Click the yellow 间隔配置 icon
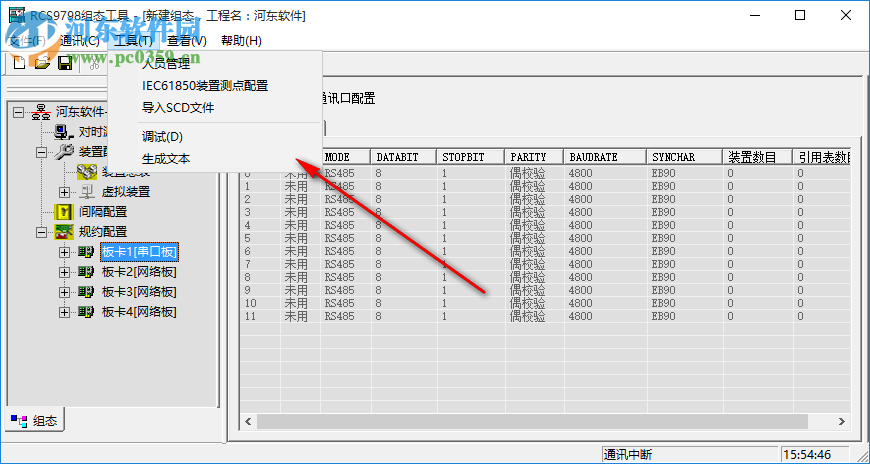The height and width of the screenshot is (464, 870). (64, 212)
